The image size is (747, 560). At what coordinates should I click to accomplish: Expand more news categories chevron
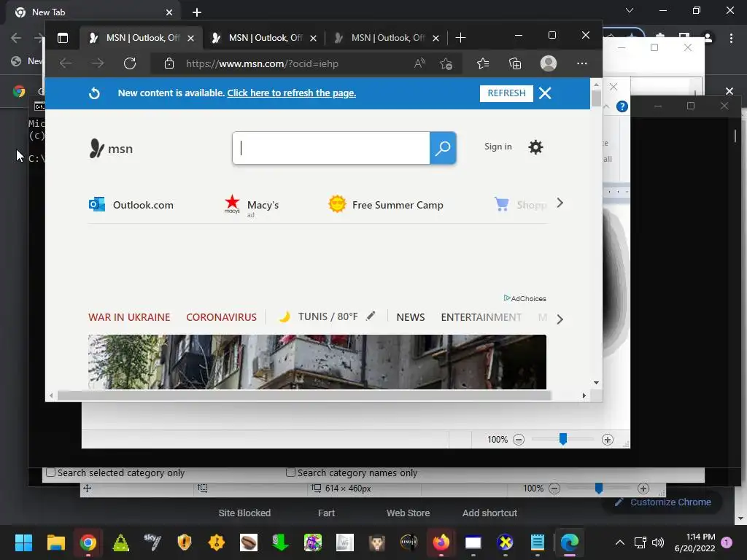(x=560, y=319)
